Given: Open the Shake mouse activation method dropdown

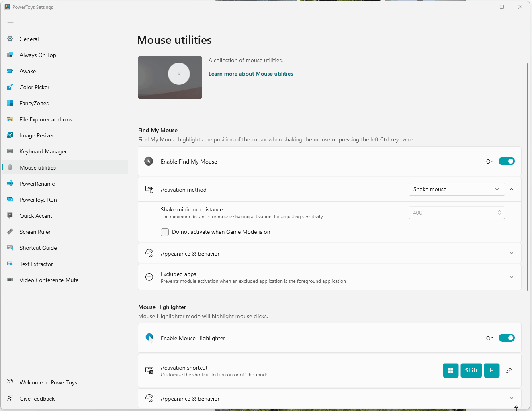Looking at the screenshot, I should click(456, 189).
